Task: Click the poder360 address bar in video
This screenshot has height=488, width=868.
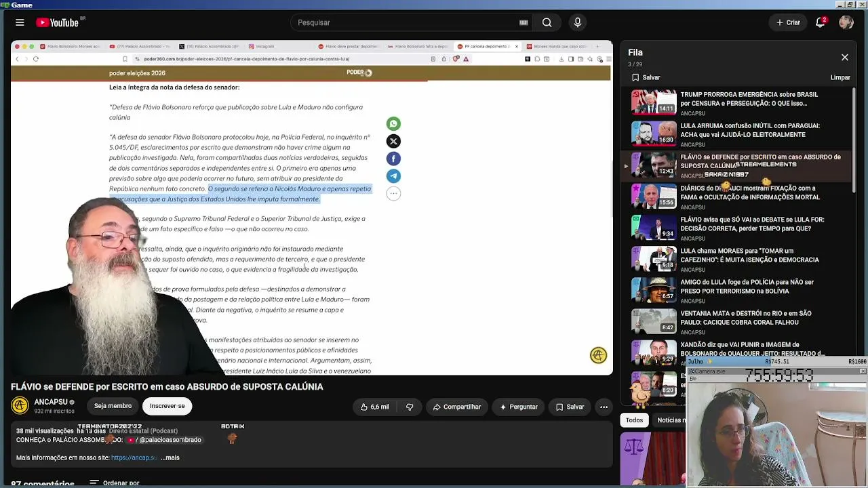Action: [x=246, y=59]
